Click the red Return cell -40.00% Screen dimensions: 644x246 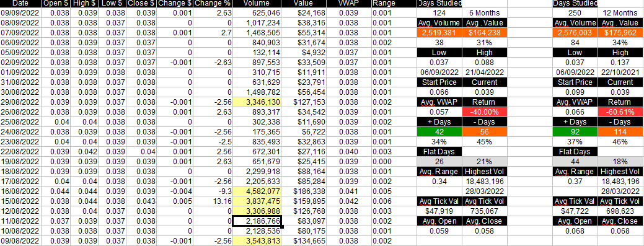tap(485, 112)
